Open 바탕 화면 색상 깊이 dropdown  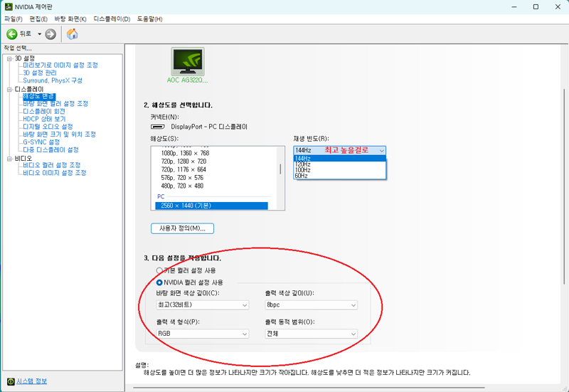tap(203, 305)
